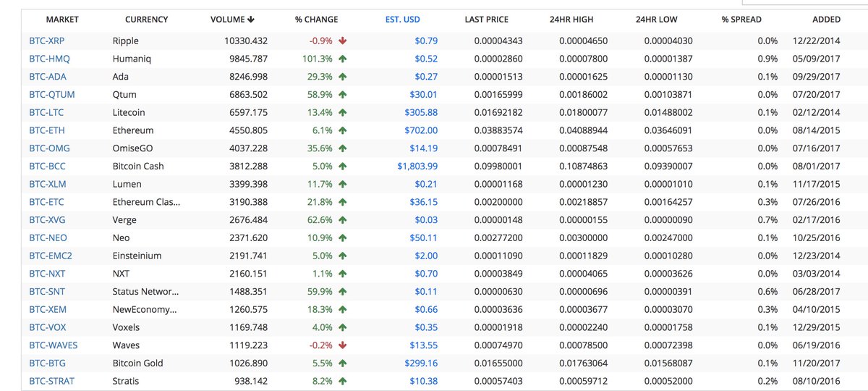Open the BTC-ADA market link
868x391 pixels.
pyautogui.click(x=48, y=77)
